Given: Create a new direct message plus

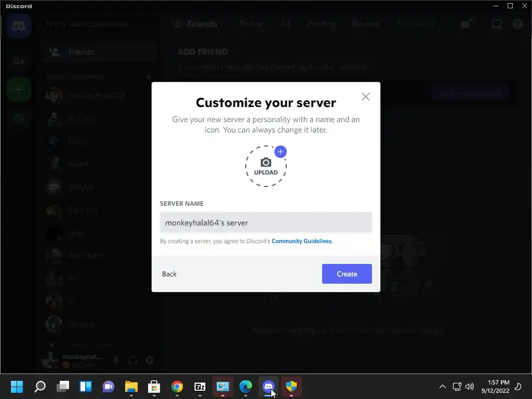Looking at the screenshot, I should (148, 77).
